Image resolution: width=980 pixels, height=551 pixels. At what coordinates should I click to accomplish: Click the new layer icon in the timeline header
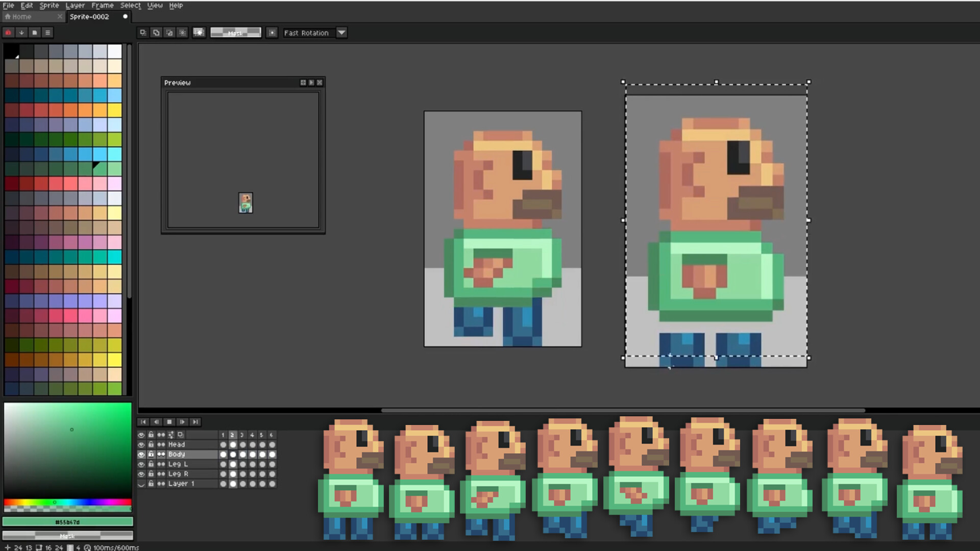tap(180, 435)
